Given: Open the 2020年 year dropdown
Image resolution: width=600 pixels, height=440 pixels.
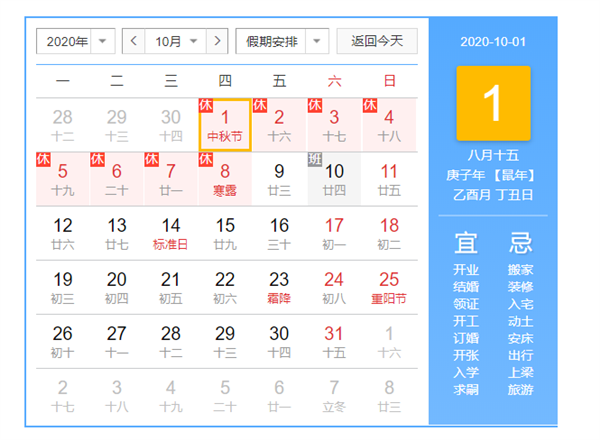Looking at the screenshot, I should (x=77, y=41).
